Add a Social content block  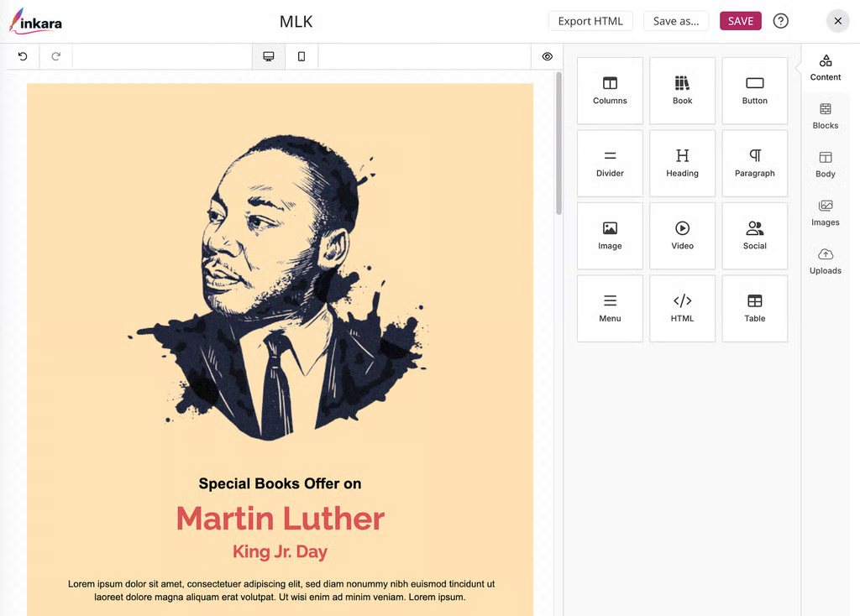coord(755,236)
